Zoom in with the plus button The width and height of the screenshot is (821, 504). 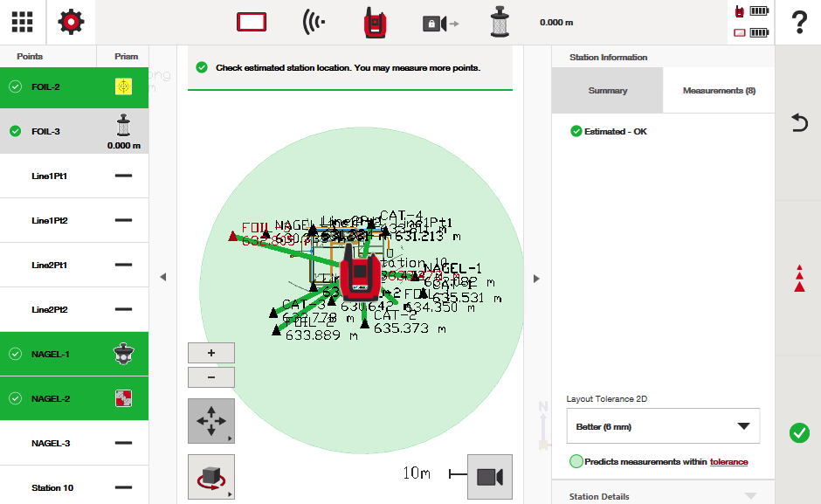click(210, 353)
